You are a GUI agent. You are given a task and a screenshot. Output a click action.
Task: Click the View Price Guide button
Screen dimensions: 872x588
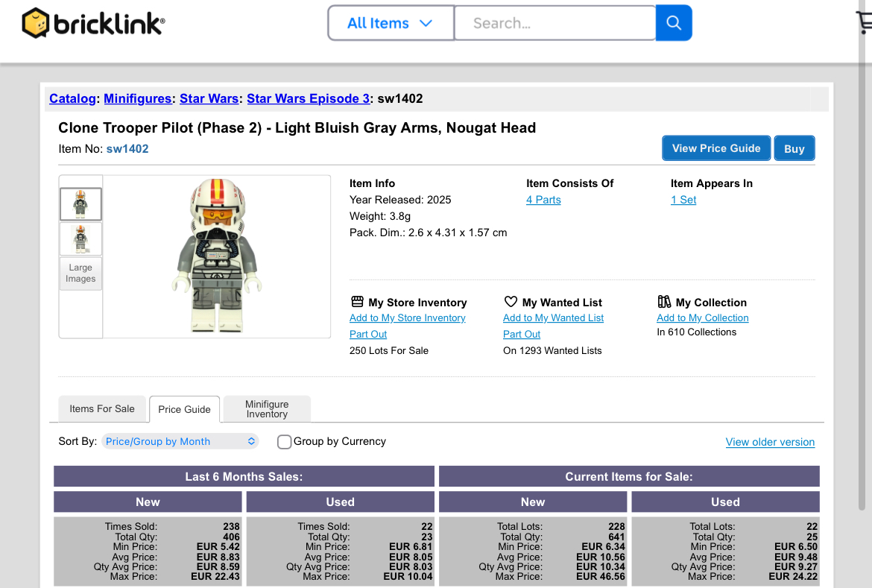pos(715,148)
